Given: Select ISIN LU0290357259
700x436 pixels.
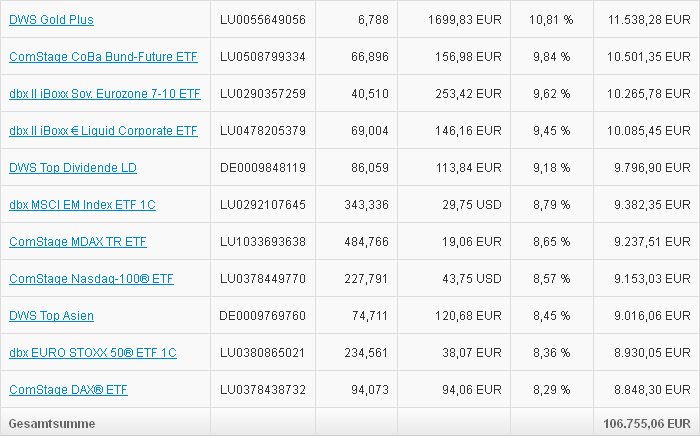Looking at the screenshot, I should (263, 94).
